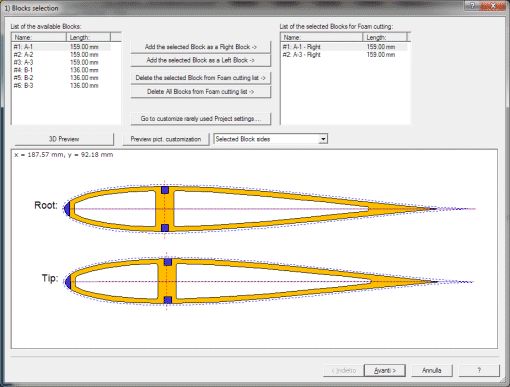Delete All Blocks from Foam cutting list
The width and height of the screenshot is (510, 387).
pos(201,92)
